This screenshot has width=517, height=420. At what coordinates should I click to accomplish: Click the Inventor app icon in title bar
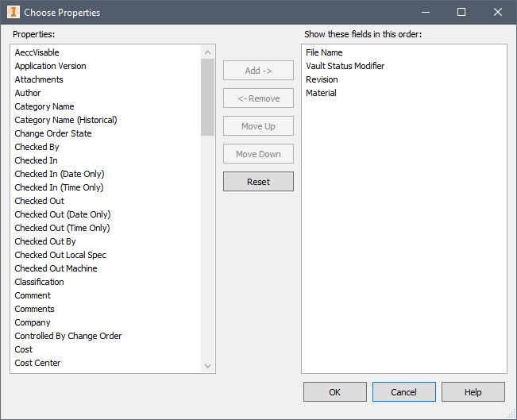point(14,12)
